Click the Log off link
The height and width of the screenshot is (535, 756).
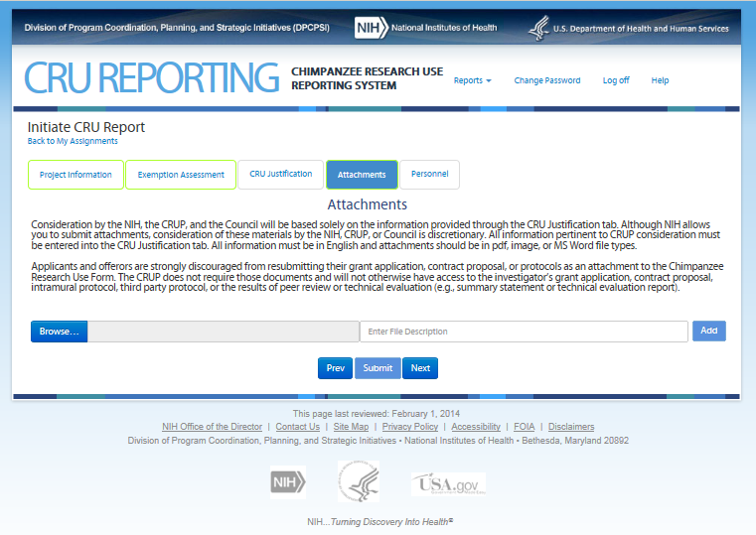(x=616, y=80)
